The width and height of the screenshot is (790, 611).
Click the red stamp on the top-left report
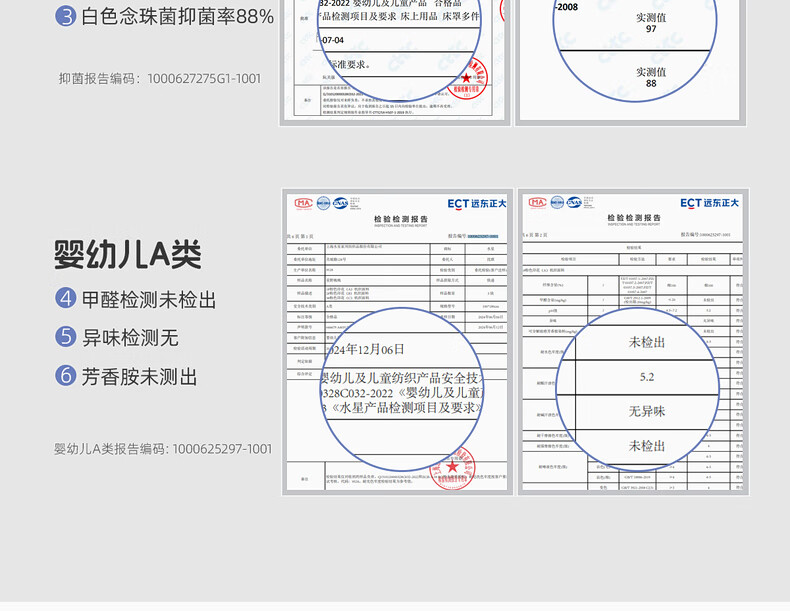[466, 77]
